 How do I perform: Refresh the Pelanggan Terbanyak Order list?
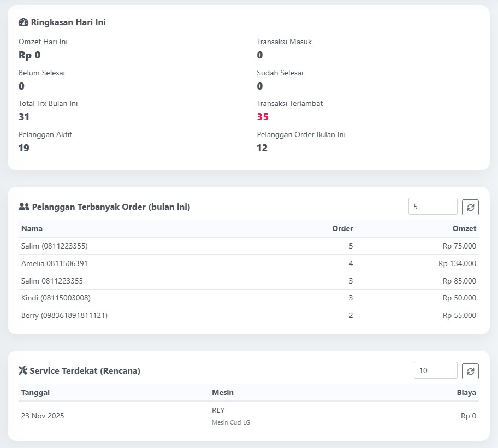tap(470, 207)
